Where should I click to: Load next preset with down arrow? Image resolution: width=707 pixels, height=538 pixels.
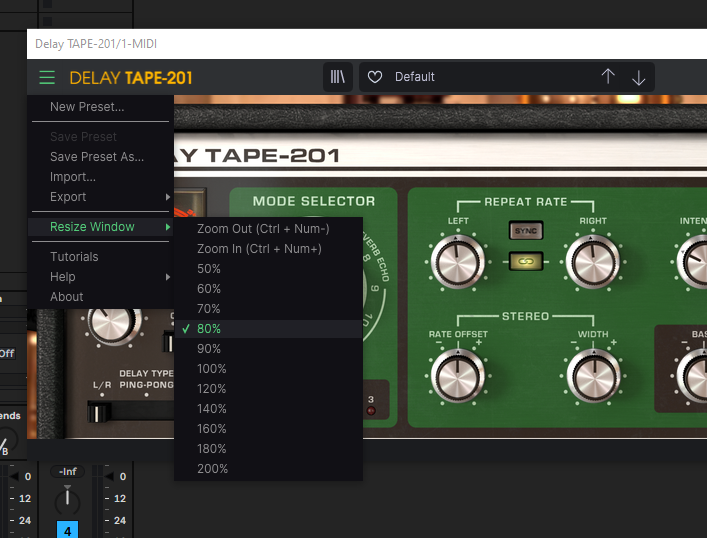point(638,78)
